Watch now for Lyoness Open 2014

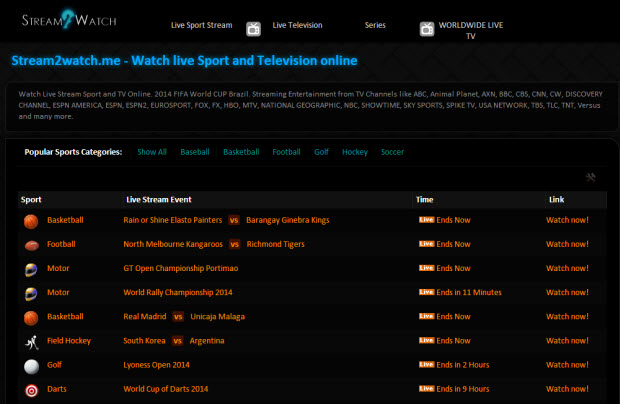(567, 364)
